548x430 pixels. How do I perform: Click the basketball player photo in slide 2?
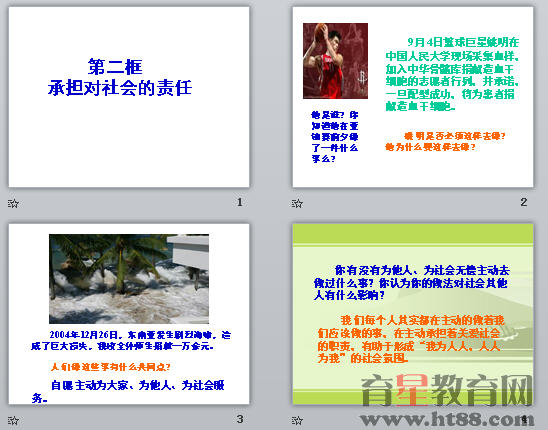[x=335, y=61]
